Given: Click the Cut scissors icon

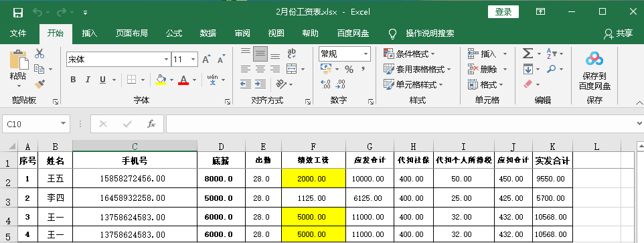Looking at the screenshot, I should (39, 54).
